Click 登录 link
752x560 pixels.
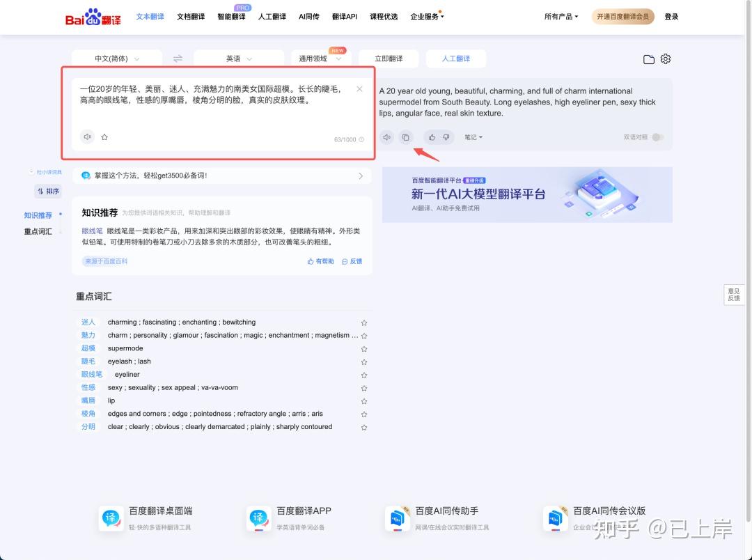(671, 16)
